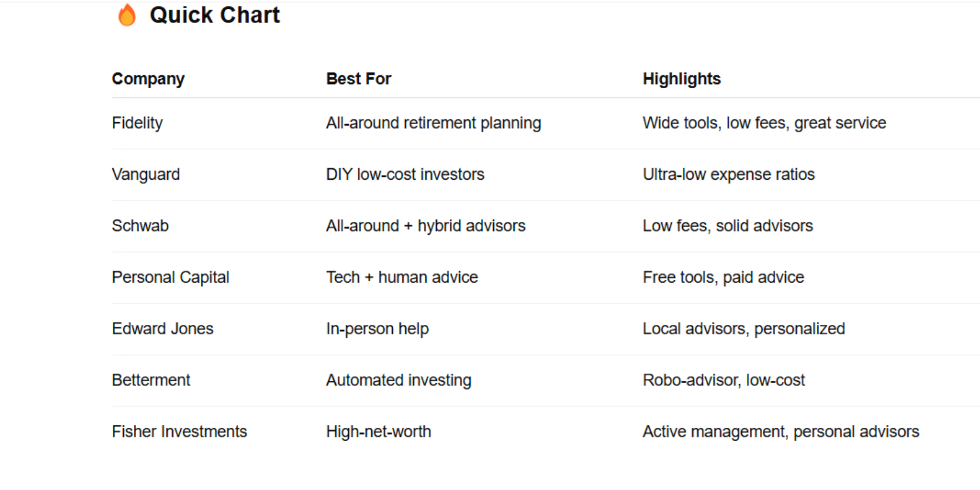Select the Vanguard company cell

[146, 174]
